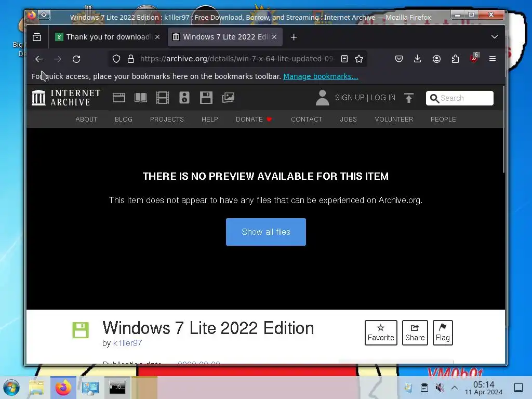Open terminal icon in taskbar
The image size is (532, 399).
click(117, 388)
